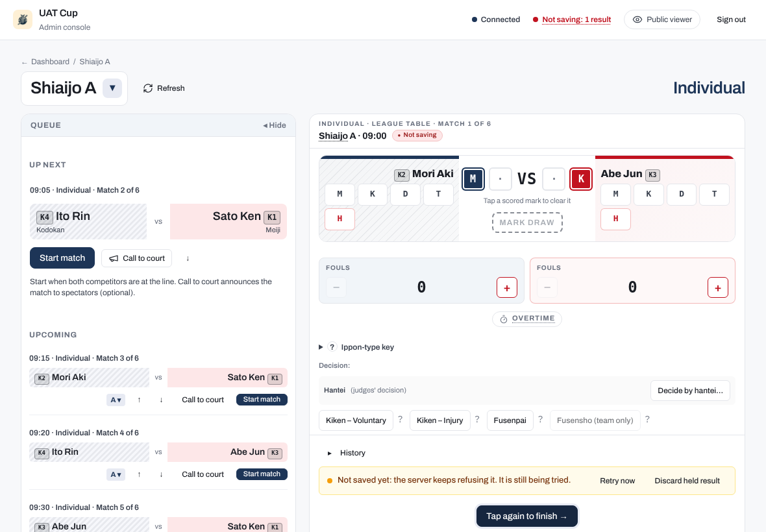Start Match 4 of 6
The image size is (766, 532).
coord(262,474)
